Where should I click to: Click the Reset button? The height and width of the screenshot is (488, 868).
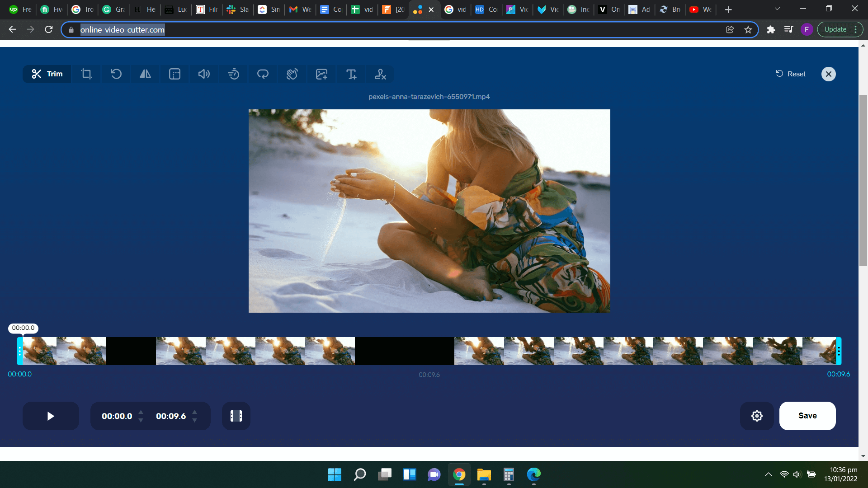click(791, 74)
